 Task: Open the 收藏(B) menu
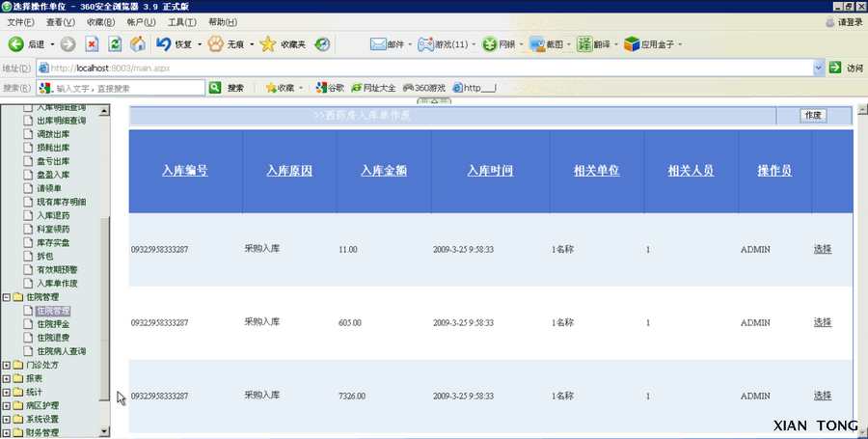[x=100, y=22]
